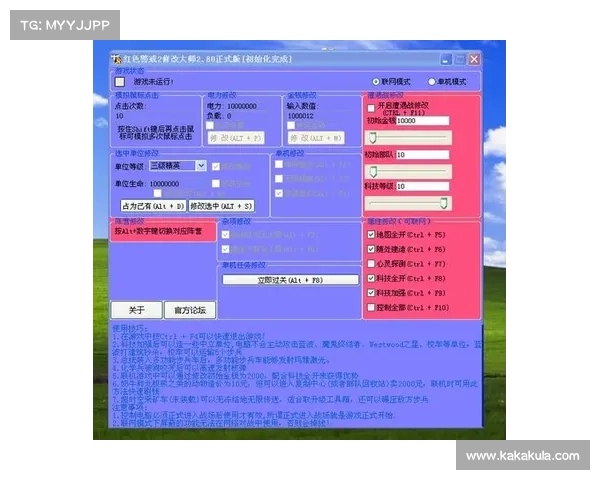Click 立即过关 (Alt + F8) button
600x480 pixels.
point(290,280)
